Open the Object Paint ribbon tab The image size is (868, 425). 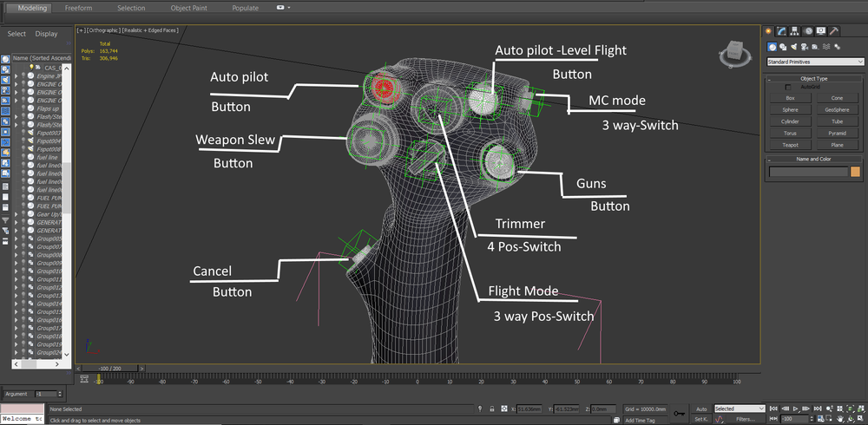click(188, 9)
